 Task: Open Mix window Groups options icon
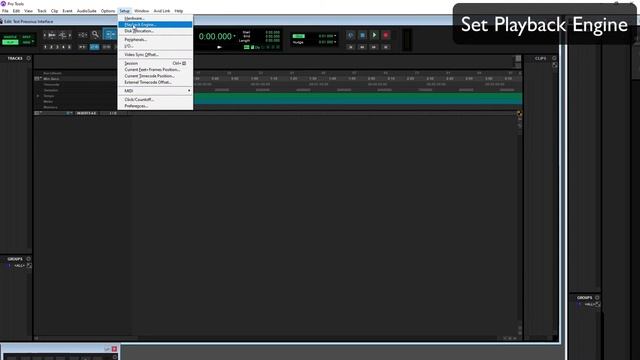click(x=597, y=298)
